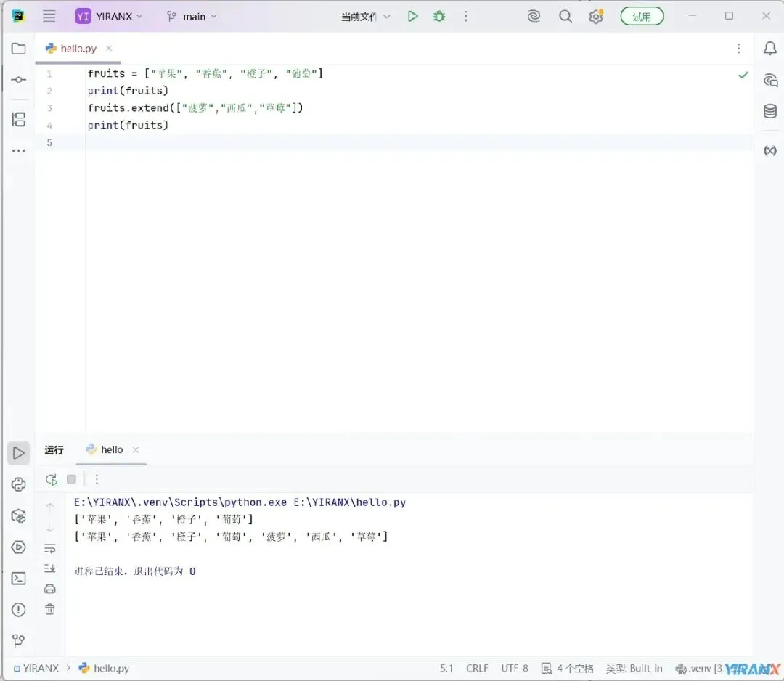Toggle soft-wrap in console output
784x681 pixels.
point(50,549)
